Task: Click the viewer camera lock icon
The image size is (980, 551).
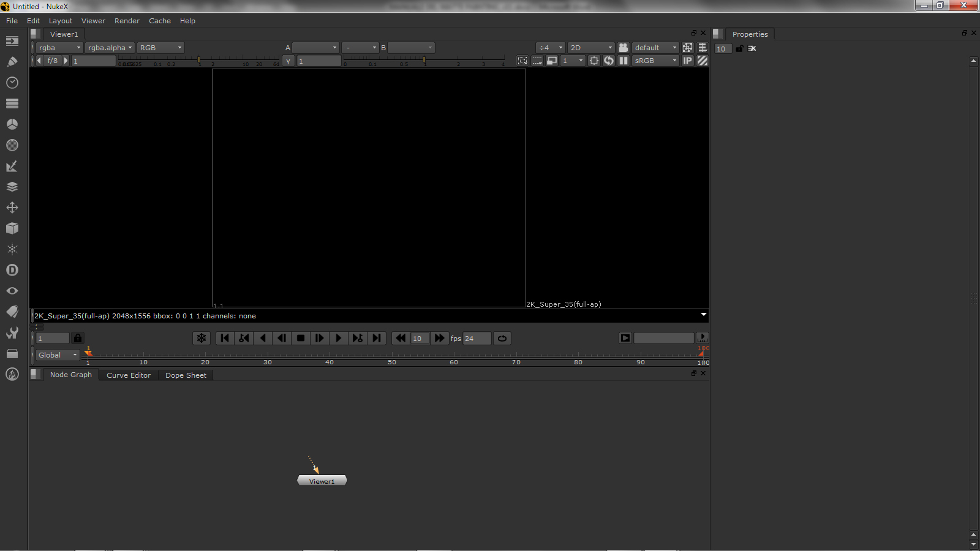Action: point(624,48)
